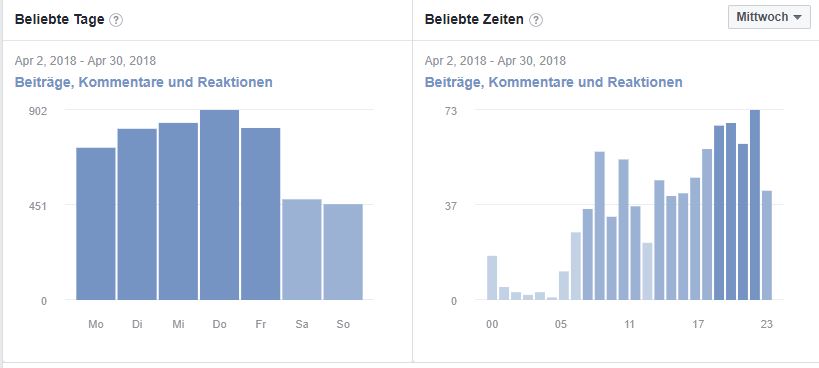This screenshot has height=368, width=819.
Task: Select the Friday (Fr) bar
Action: pyautogui.click(x=261, y=213)
